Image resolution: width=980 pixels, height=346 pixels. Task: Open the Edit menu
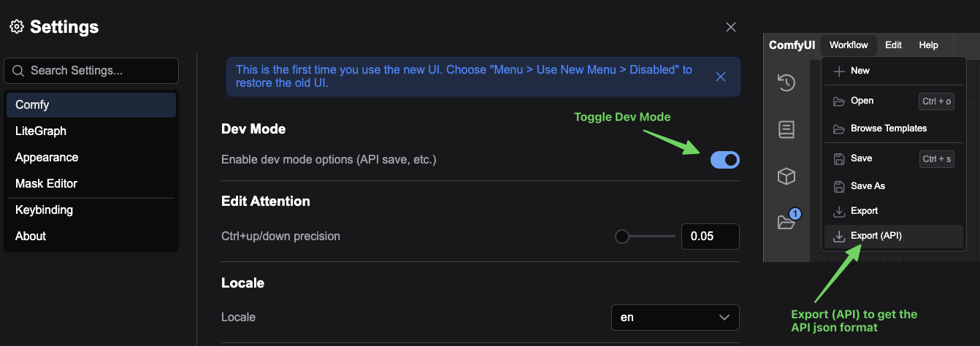point(893,45)
